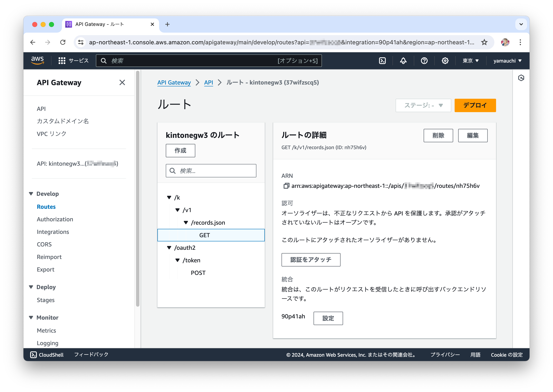Open カスタムドメイン名 in the sidebar
Screen dimensions: 553x392
coord(63,121)
